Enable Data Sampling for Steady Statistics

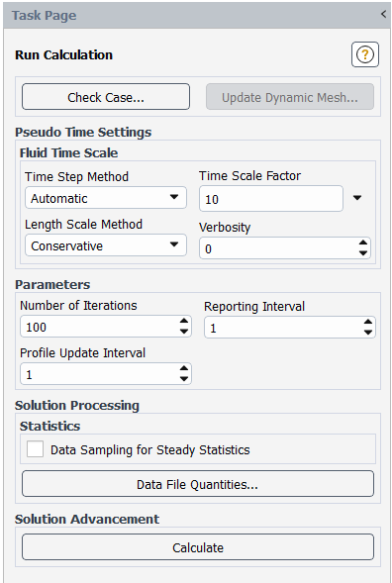coord(35,449)
